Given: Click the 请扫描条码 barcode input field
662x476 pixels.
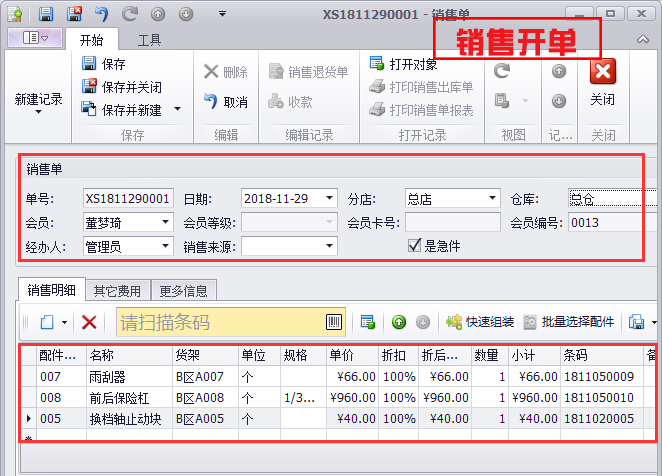Looking at the screenshot, I should [220, 322].
